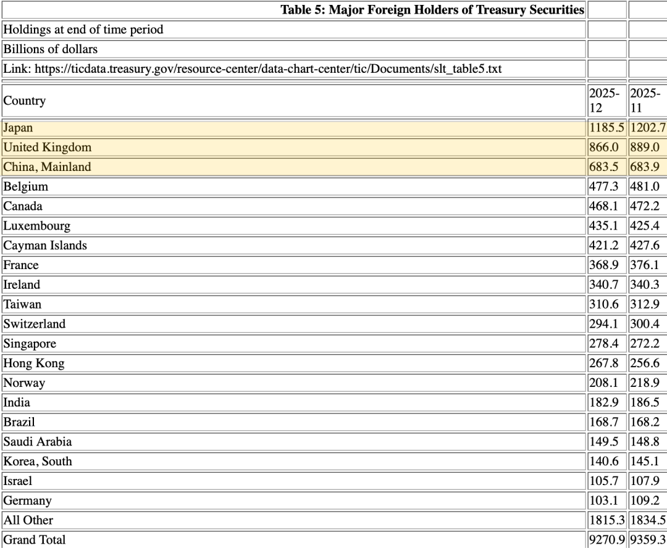Select the China, Mainland cell
Image resolution: width=667 pixels, height=548 pixels.
click(47, 167)
